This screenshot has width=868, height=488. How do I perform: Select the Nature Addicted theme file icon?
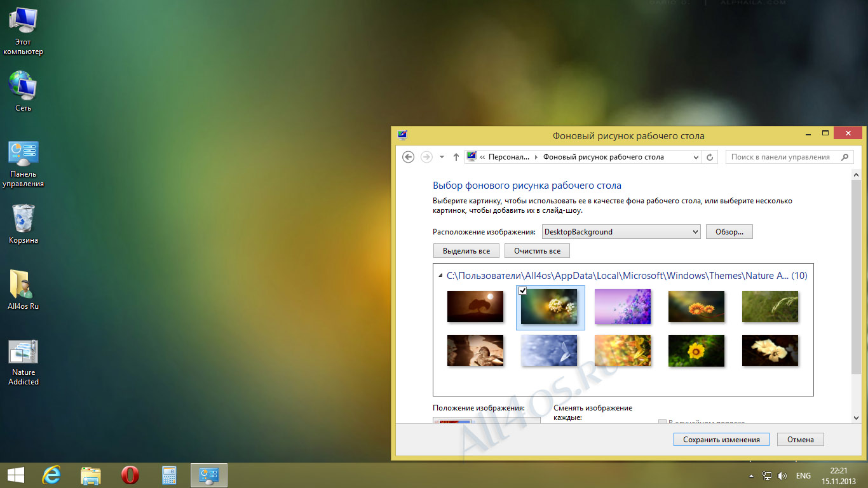click(23, 363)
